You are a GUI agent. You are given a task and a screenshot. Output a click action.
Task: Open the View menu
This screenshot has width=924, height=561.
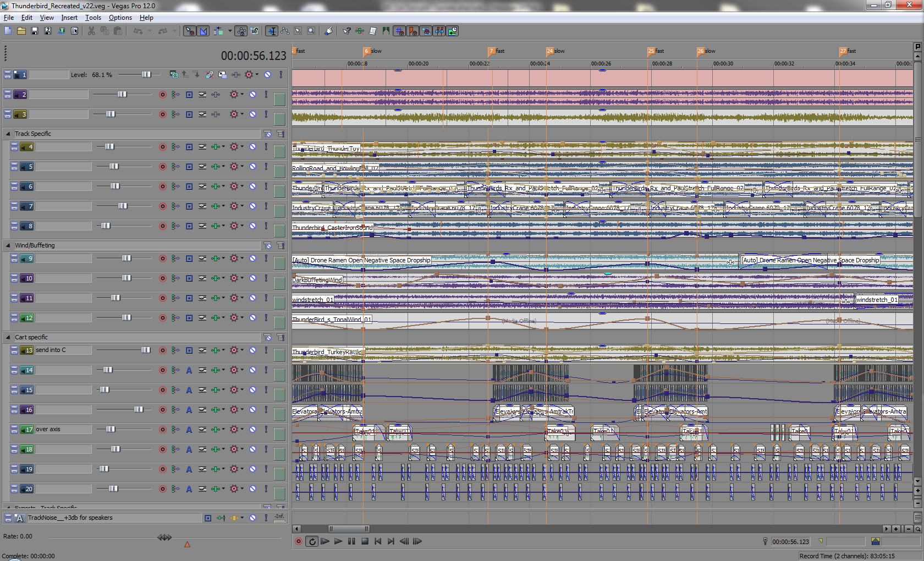pos(47,18)
